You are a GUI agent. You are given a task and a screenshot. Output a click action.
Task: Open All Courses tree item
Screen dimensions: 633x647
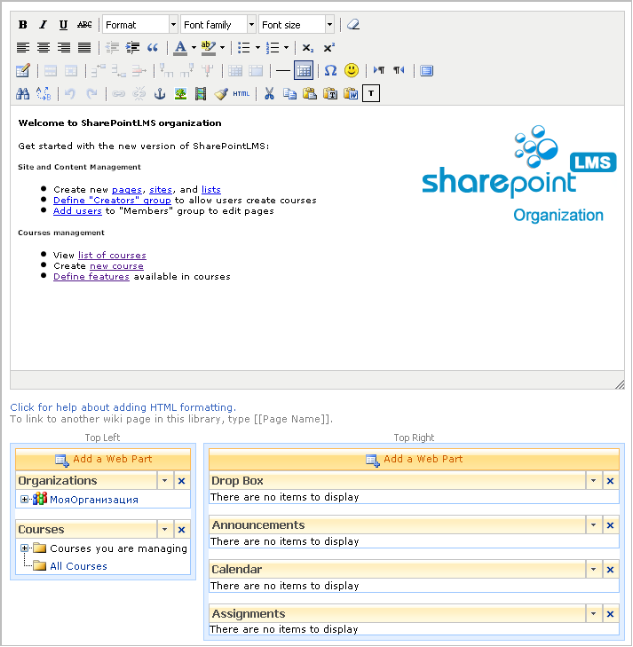(x=78, y=567)
